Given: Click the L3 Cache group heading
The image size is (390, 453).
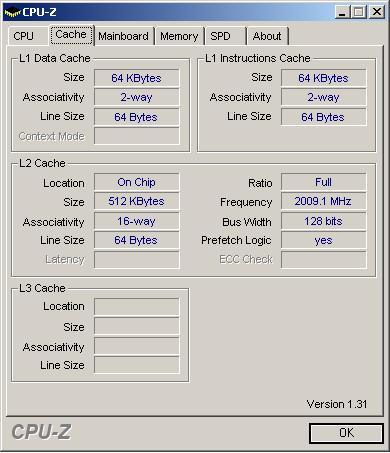Looking at the screenshot, I should coord(42,288).
